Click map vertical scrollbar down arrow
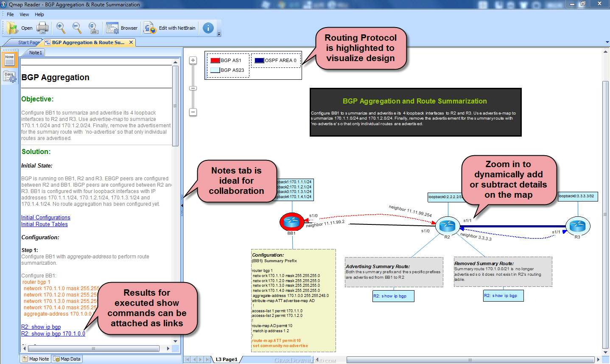The width and height of the screenshot is (610, 364). (x=605, y=352)
